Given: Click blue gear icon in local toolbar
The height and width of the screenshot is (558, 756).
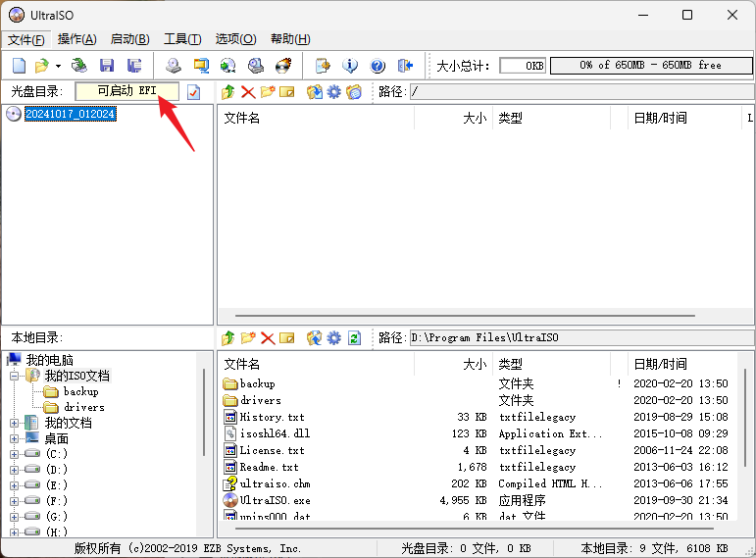Looking at the screenshot, I should [333, 338].
